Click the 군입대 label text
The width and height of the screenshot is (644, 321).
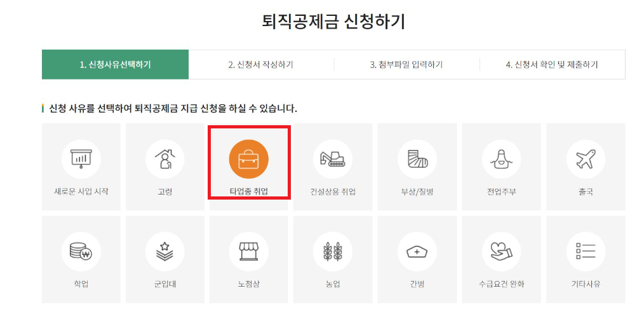(164, 284)
